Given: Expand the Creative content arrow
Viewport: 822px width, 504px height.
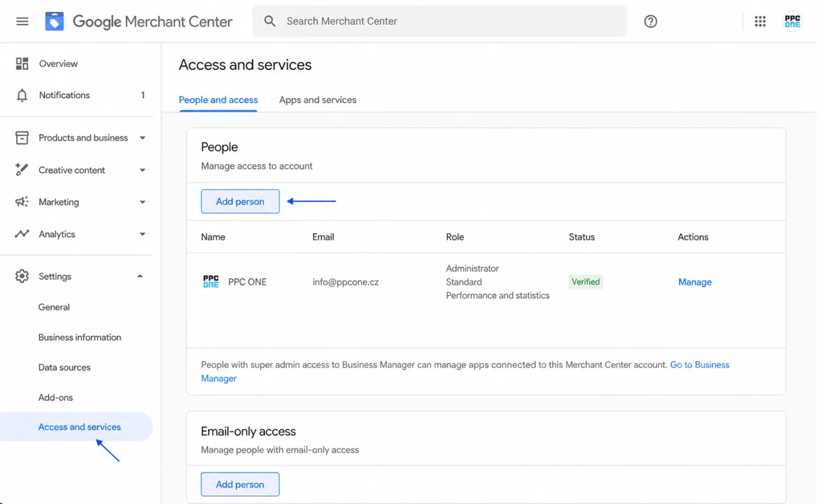Looking at the screenshot, I should coord(142,171).
